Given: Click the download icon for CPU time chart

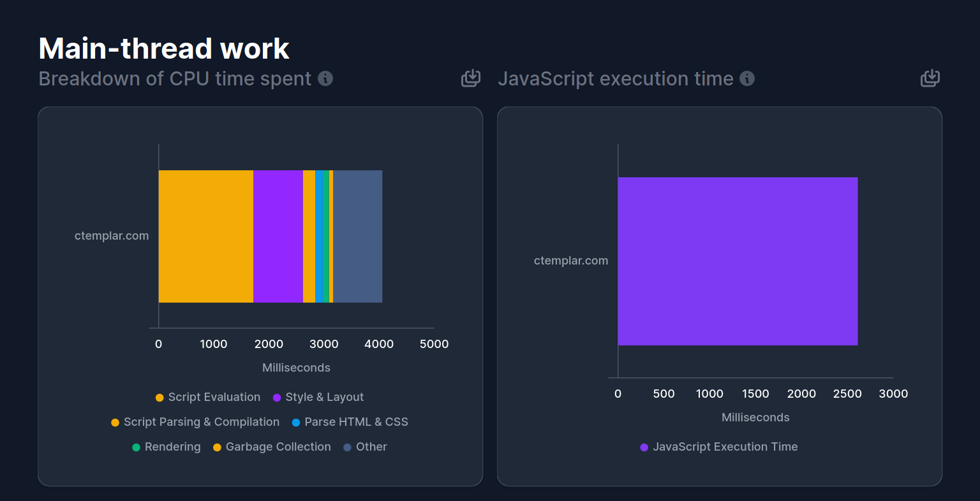Looking at the screenshot, I should [x=470, y=78].
